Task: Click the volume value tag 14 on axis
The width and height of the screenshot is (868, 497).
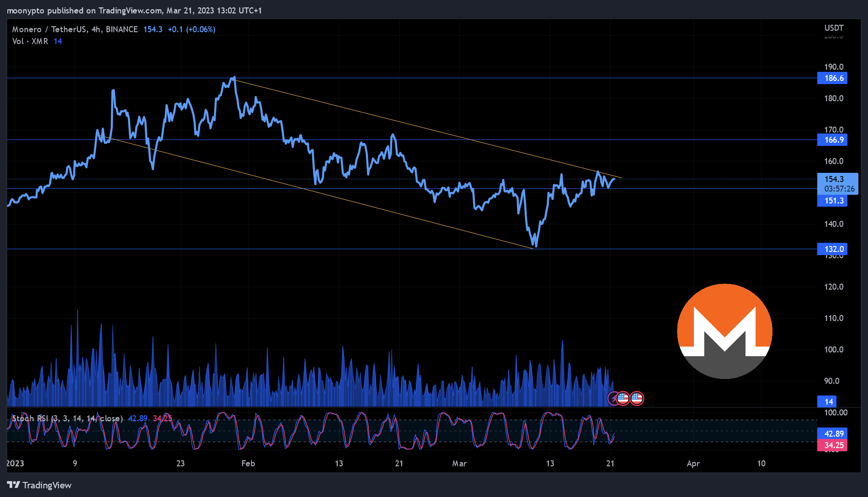Action: tap(827, 401)
